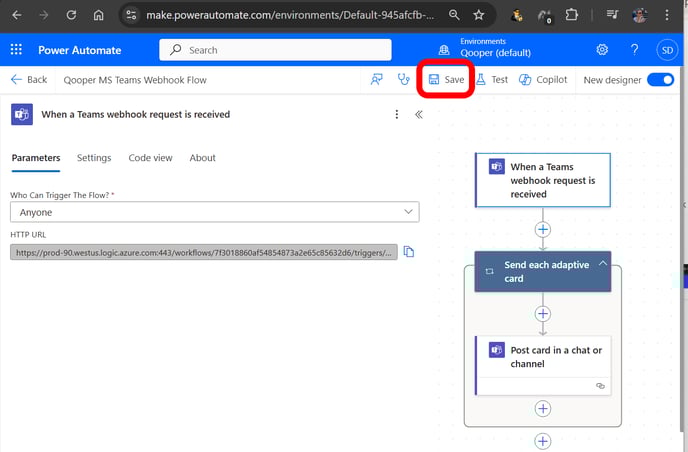Open the flow checker stethoscope icon
The image size is (688, 452).
[x=403, y=79]
